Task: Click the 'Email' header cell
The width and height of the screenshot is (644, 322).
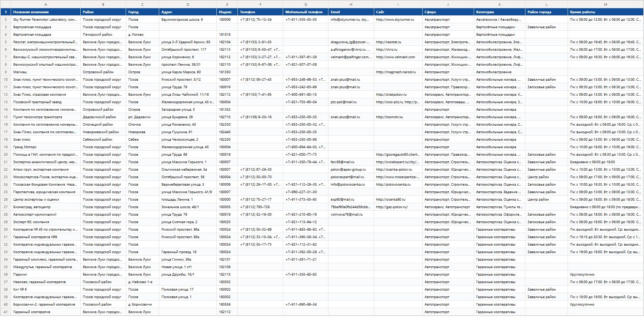Action: [x=351, y=12]
